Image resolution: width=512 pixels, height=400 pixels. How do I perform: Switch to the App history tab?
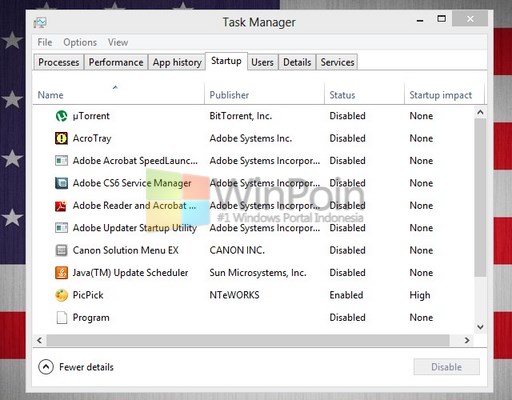pyautogui.click(x=177, y=62)
